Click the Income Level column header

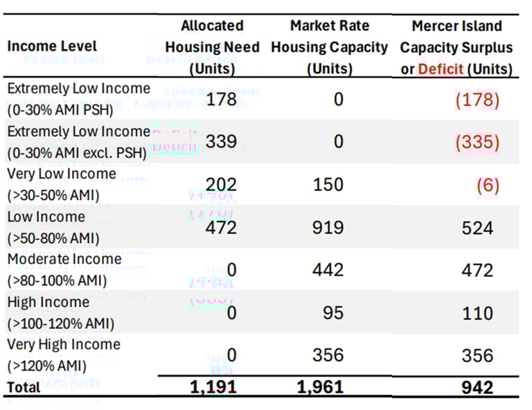pos(52,46)
